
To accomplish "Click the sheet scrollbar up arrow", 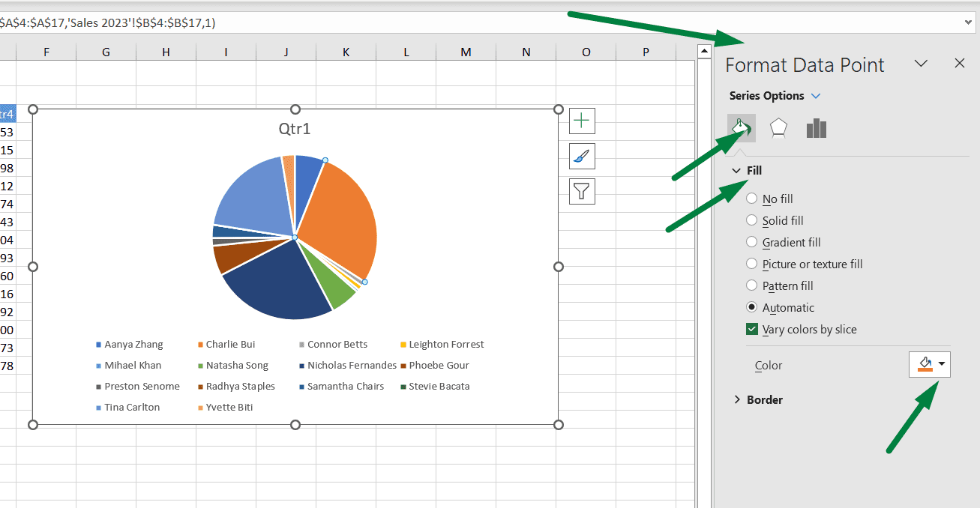I will pyautogui.click(x=704, y=50).
